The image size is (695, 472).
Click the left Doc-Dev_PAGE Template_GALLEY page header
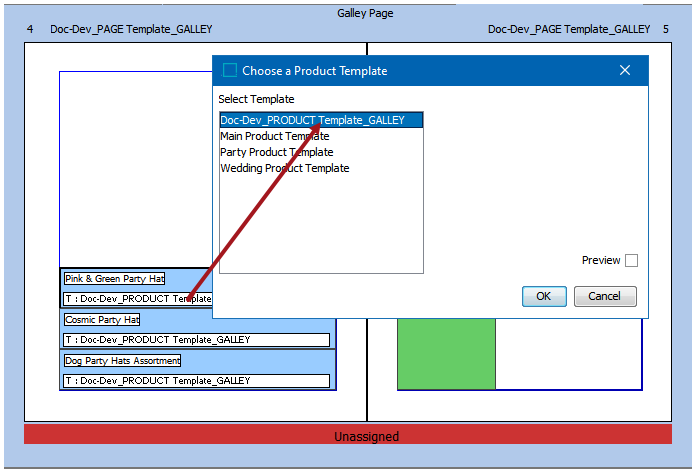(131, 29)
